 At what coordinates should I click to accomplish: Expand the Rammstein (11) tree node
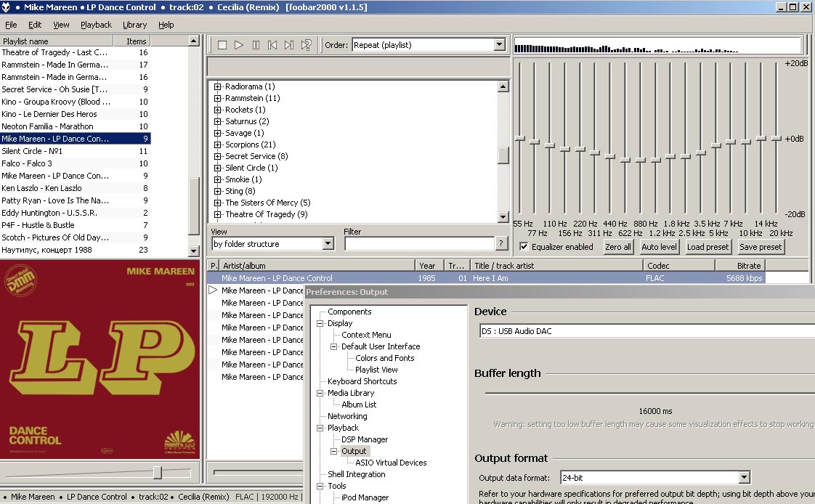(218, 98)
